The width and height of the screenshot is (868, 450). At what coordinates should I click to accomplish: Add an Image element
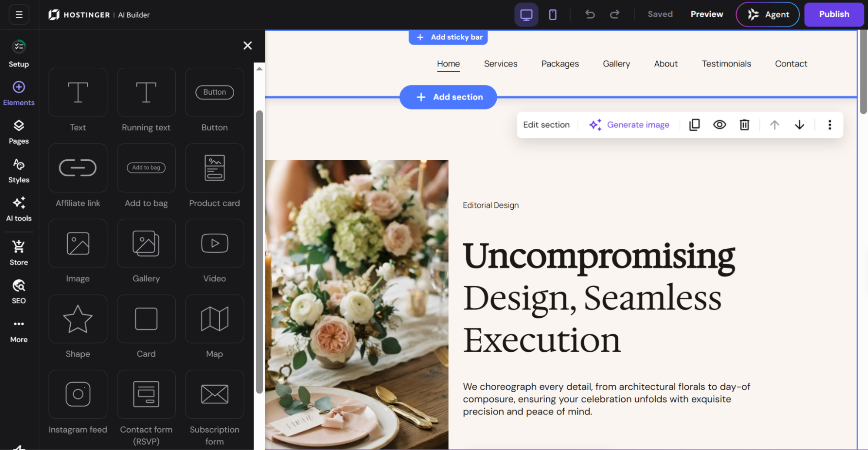pos(78,243)
